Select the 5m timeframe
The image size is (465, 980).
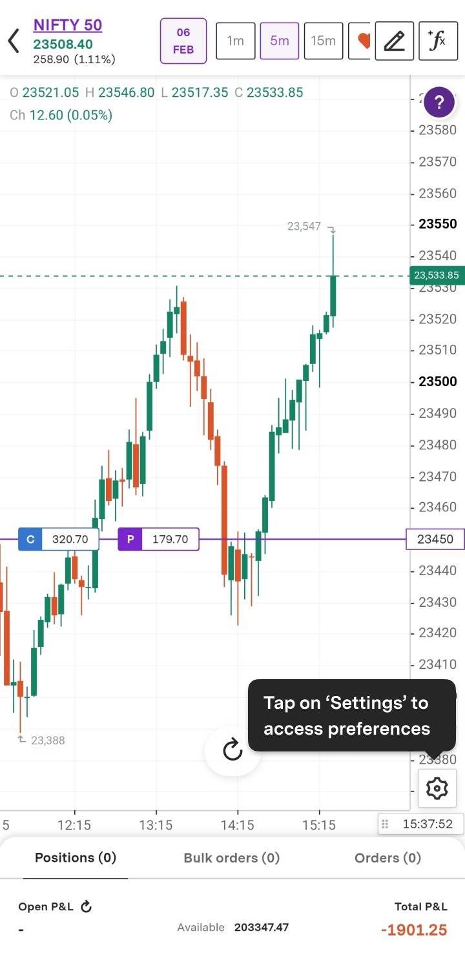280,41
